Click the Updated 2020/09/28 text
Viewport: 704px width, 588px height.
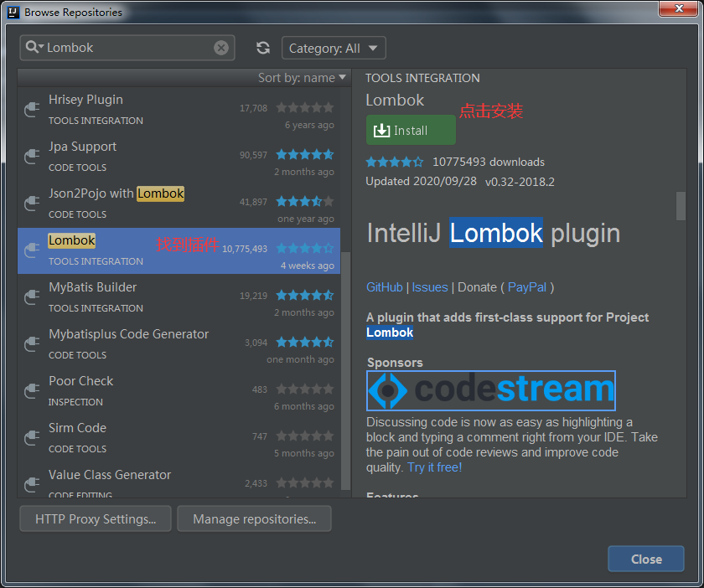click(x=421, y=181)
